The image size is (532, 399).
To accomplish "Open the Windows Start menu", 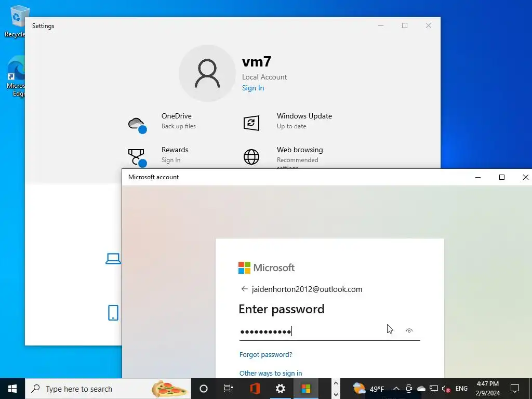I will (12, 389).
